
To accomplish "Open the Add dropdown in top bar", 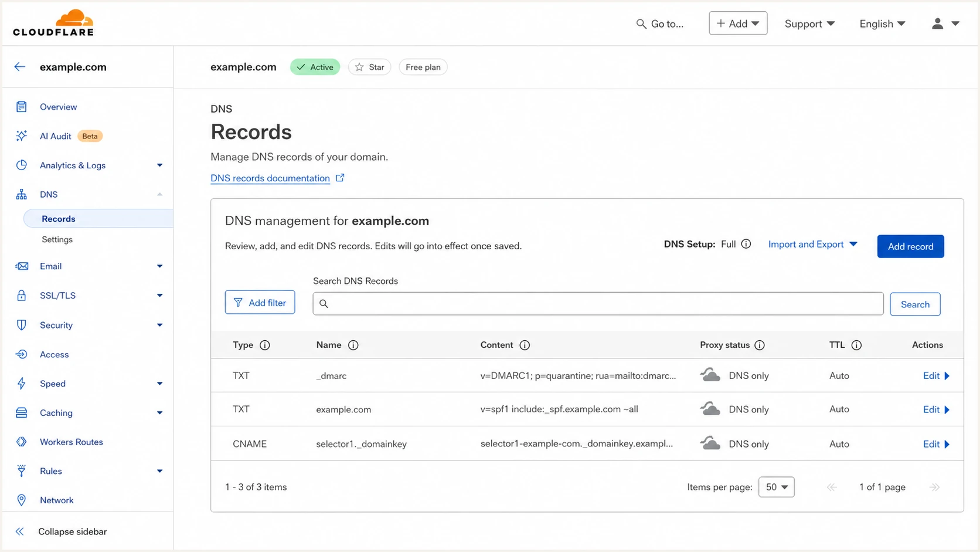I will (738, 23).
